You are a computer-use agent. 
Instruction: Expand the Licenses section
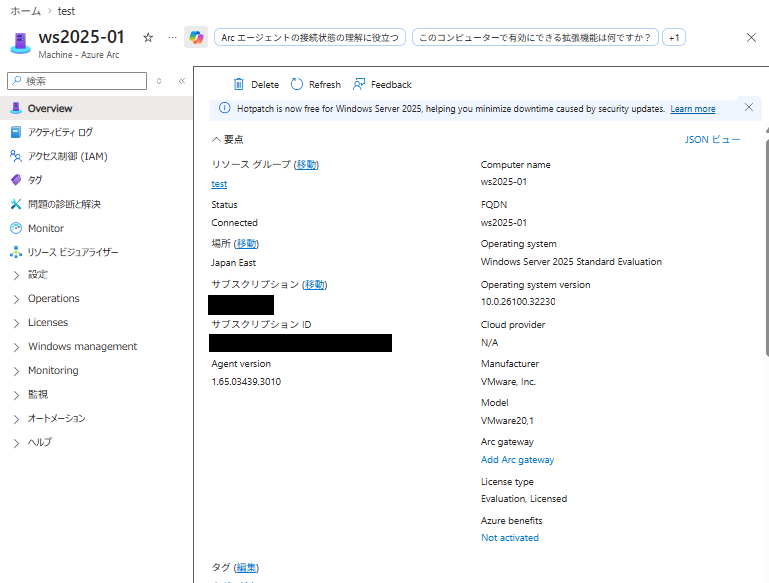point(17,323)
